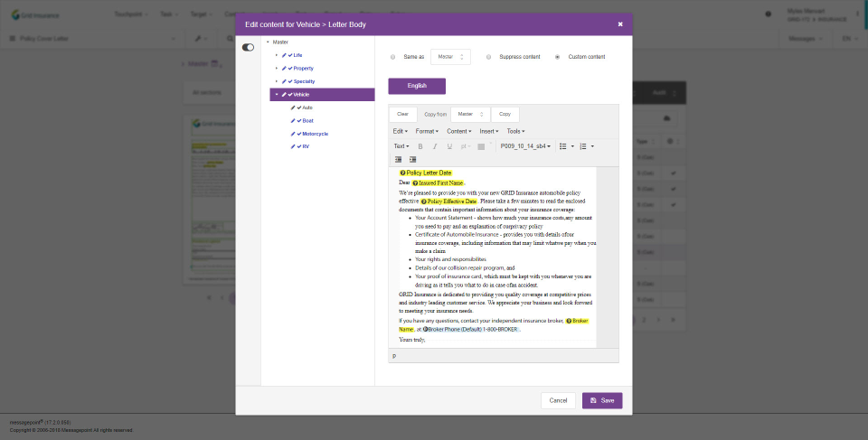
Task: Open the Tools menu in editor
Action: (515, 132)
